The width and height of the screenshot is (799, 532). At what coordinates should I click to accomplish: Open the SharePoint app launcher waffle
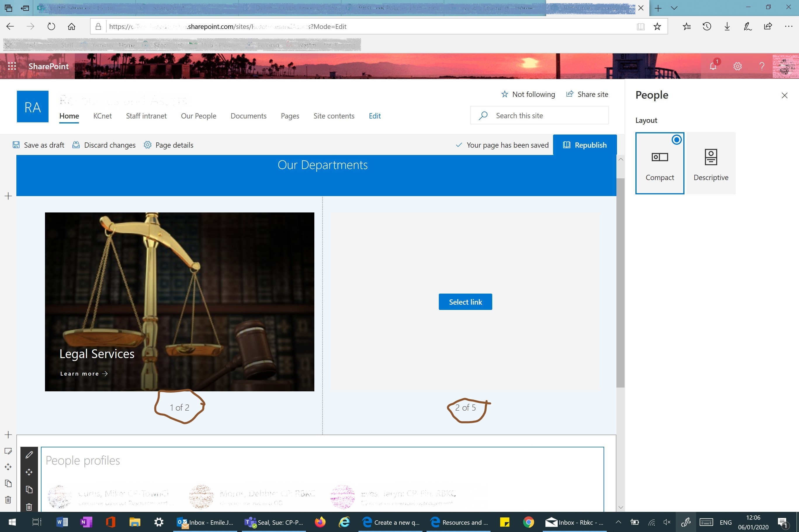(x=12, y=66)
